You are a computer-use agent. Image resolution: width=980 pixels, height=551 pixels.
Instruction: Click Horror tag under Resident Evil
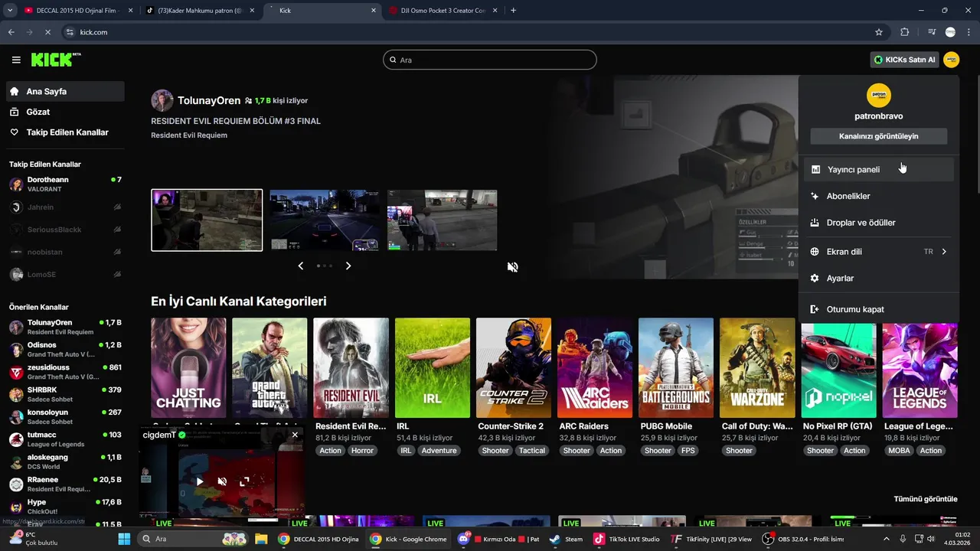click(362, 451)
